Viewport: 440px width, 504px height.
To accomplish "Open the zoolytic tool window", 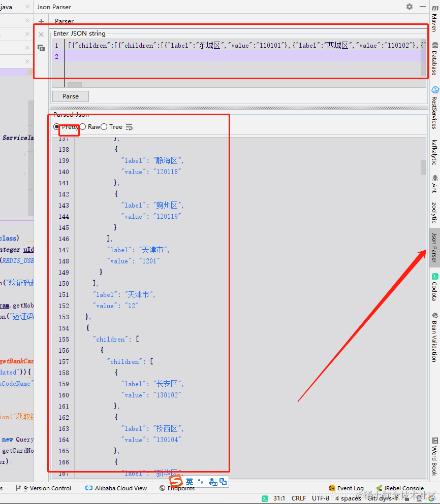I will (x=435, y=213).
